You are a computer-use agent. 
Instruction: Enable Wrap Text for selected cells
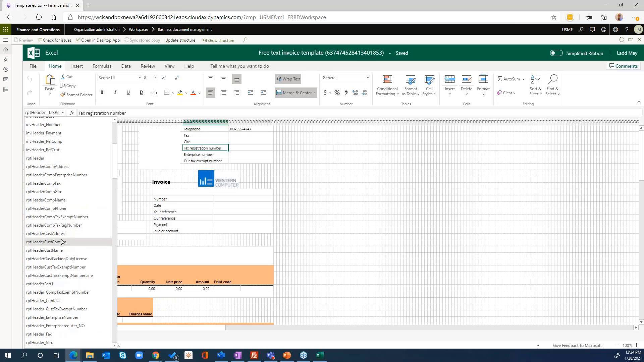point(288,79)
